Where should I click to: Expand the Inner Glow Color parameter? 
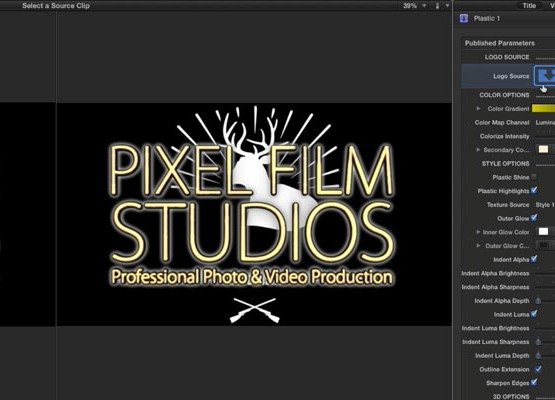(478, 232)
